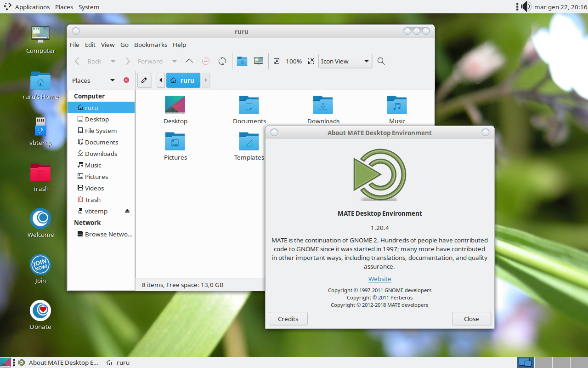Open the View menu
588x368 pixels.
click(x=108, y=45)
